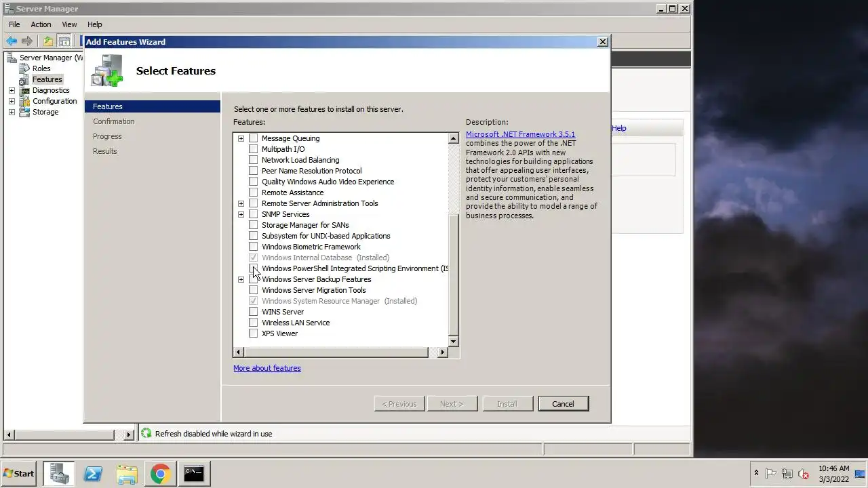Select the Server Manager root node icon

tap(12, 58)
